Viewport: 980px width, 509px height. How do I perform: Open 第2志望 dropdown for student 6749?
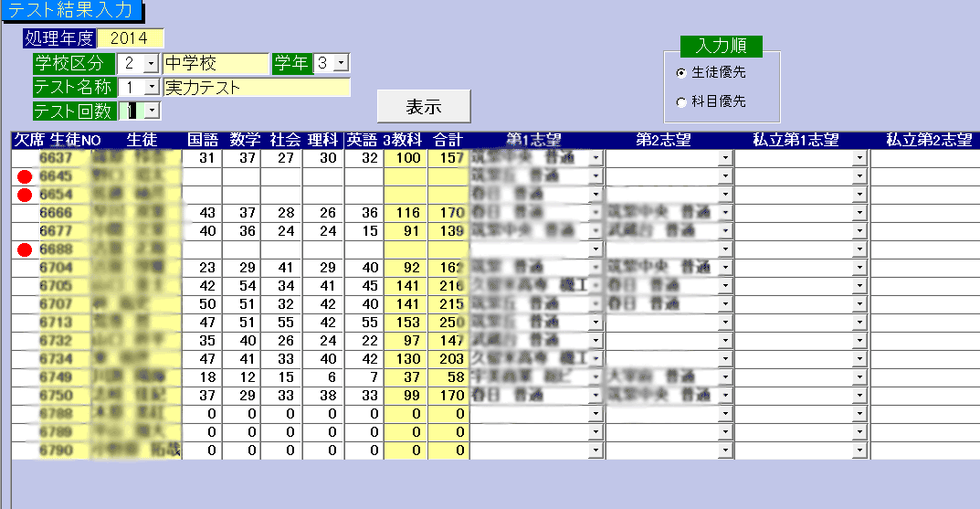[726, 377]
